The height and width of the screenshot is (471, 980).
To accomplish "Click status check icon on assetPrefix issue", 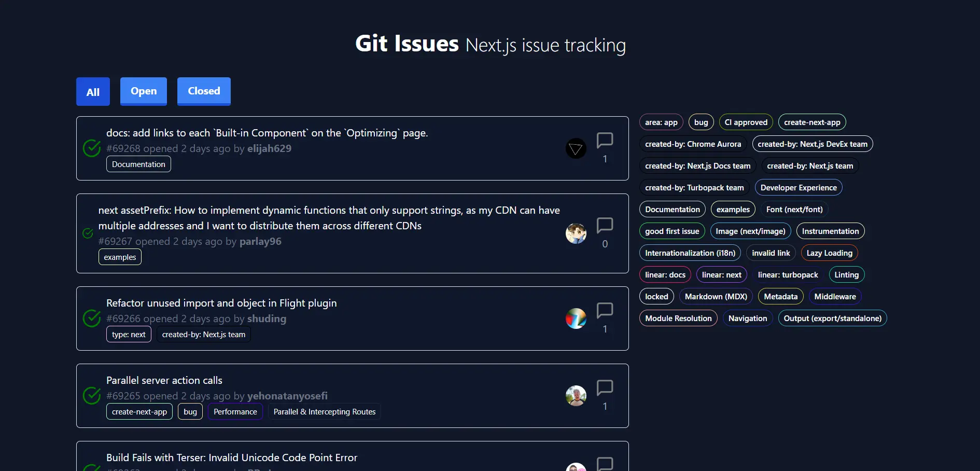I will 88,233.
